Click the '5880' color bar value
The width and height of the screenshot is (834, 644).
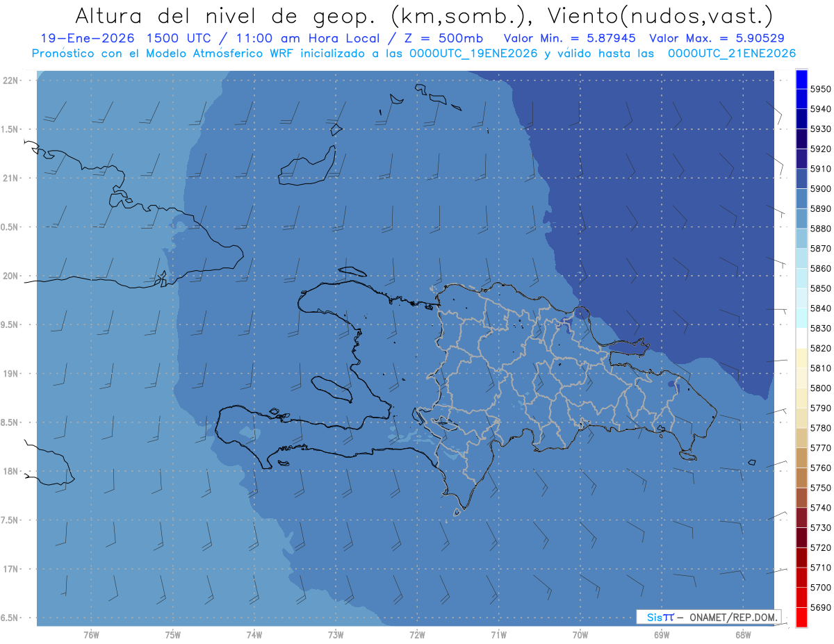[x=821, y=229]
